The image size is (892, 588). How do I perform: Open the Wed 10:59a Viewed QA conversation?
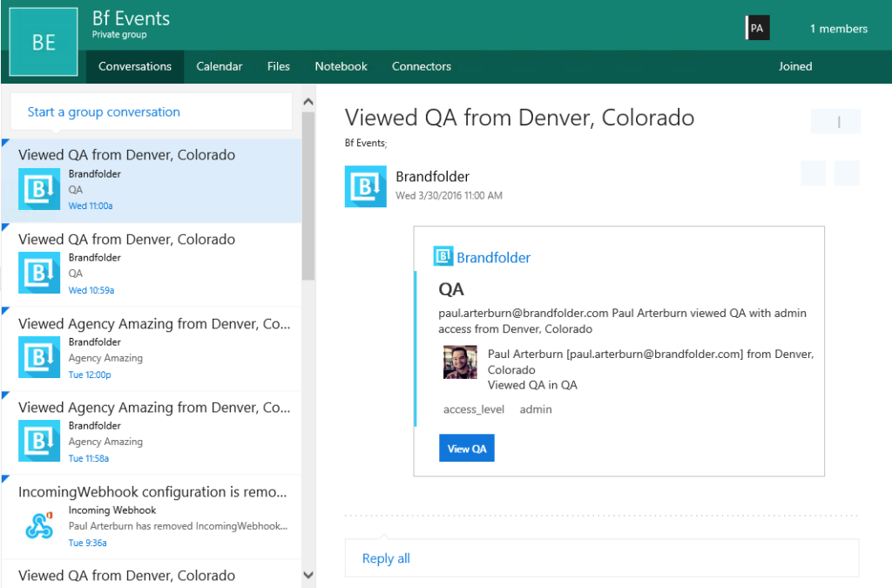coord(152,265)
